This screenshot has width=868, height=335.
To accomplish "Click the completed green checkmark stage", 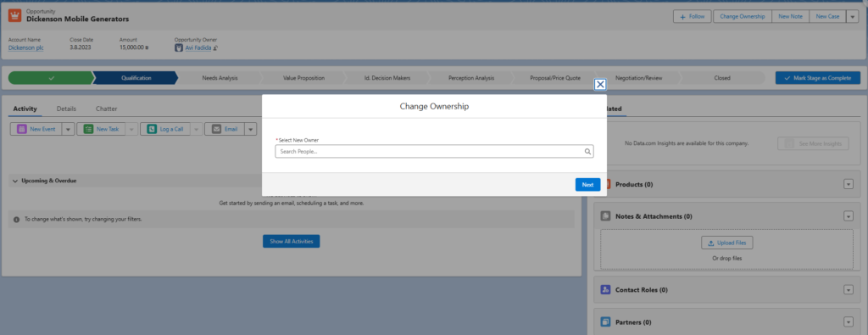I will point(51,78).
